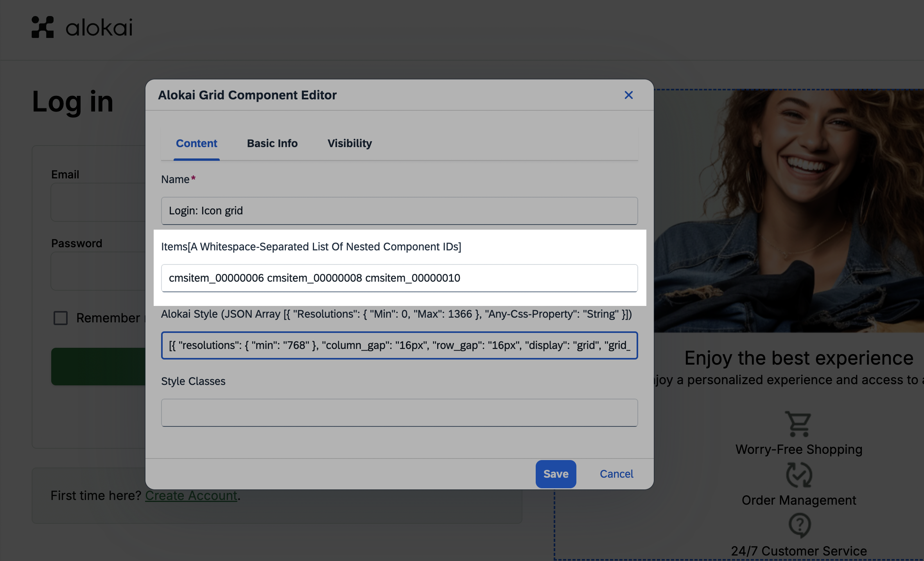Click the 'Alokai Grid Component Editor' title
Viewport: 924px width, 561px height.
[x=247, y=95]
